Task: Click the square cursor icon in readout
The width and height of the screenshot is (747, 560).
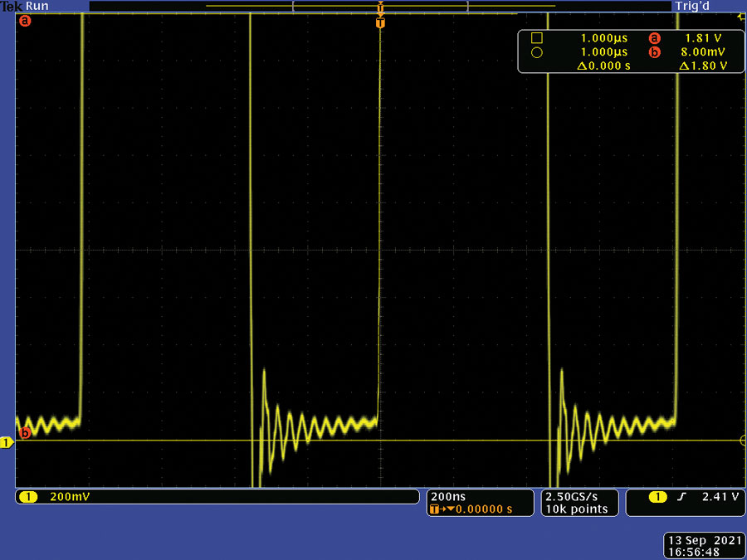Action: coord(537,38)
